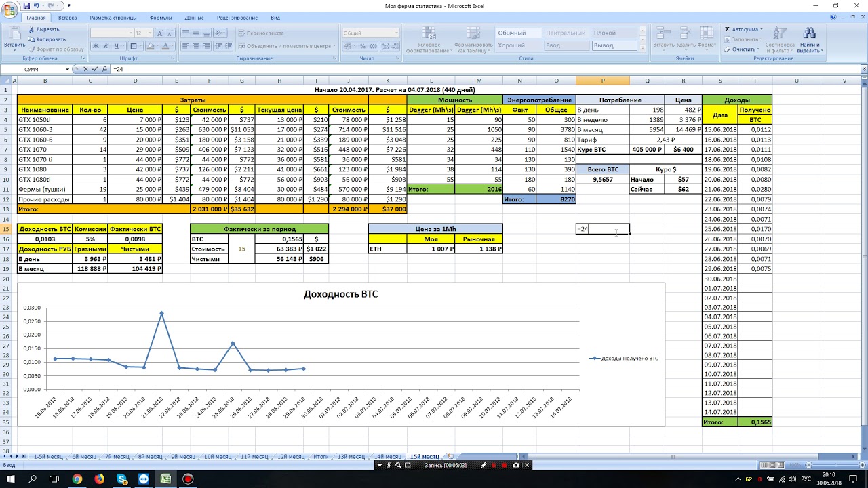
Task: Toggle italic formatting (К)
Action: pyautogui.click(x=106, y=46)
